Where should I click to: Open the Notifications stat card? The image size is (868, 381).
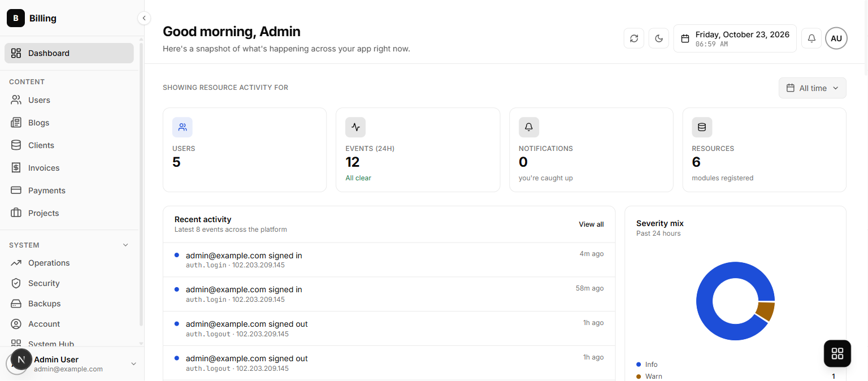(x=591, y=150)
